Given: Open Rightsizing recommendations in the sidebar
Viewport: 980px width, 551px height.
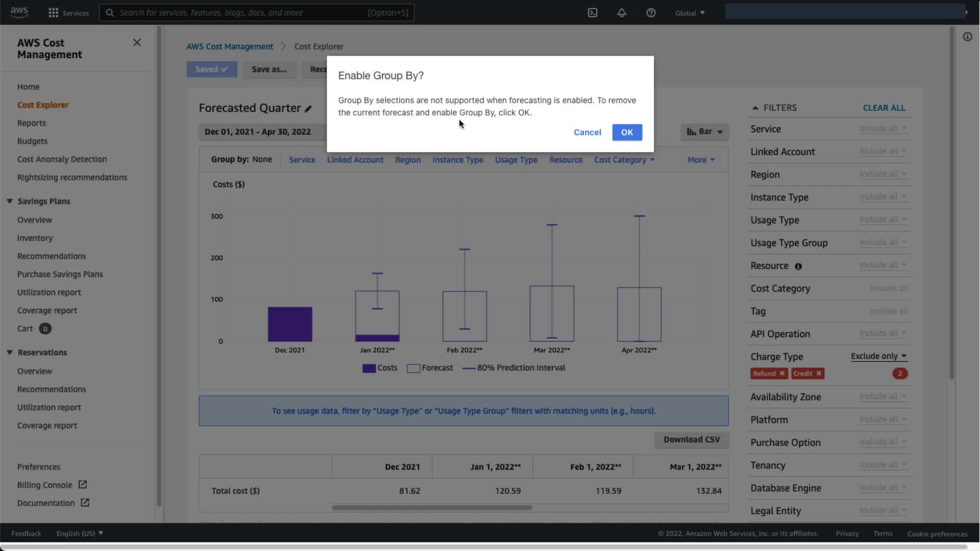Looking at the screenshot, I should [72, 177].
